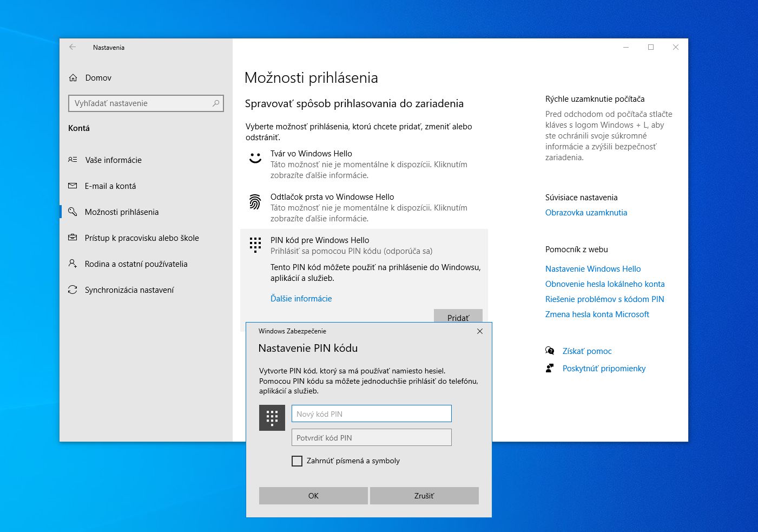Open Riešenie problémov s kódom PIN link
The image size is (758, 532).
[605, 299]
